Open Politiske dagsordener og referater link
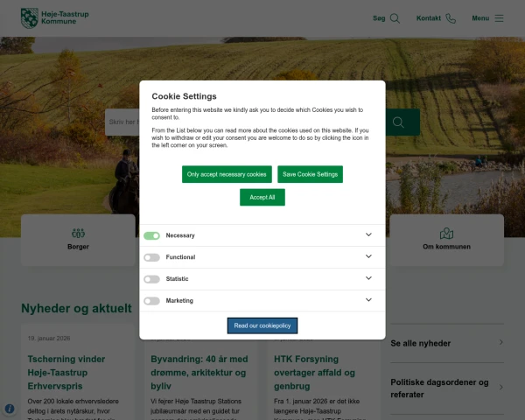 pyautogui.click(x=439, y=388)
